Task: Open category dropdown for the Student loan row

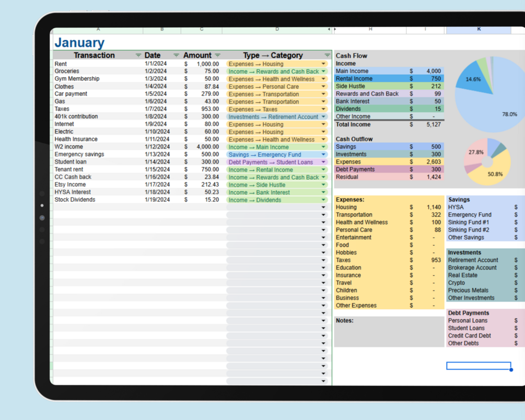Action: click(x=323, y=162)
